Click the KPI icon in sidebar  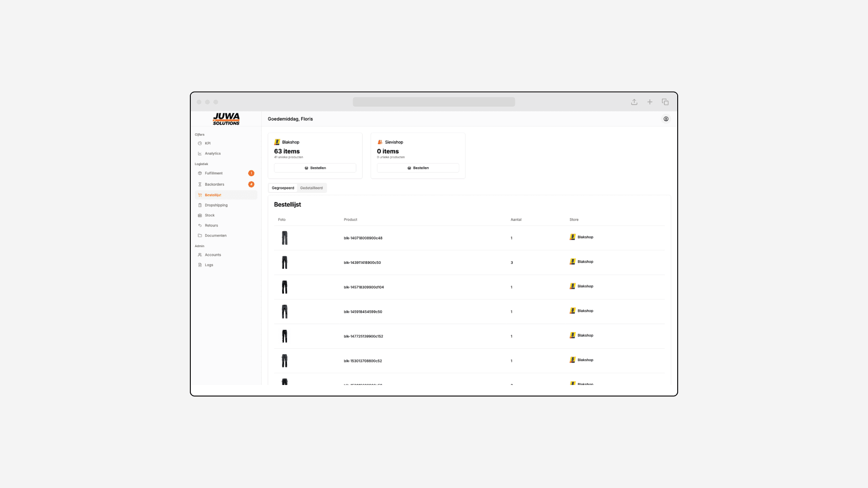tap(200, 143)
